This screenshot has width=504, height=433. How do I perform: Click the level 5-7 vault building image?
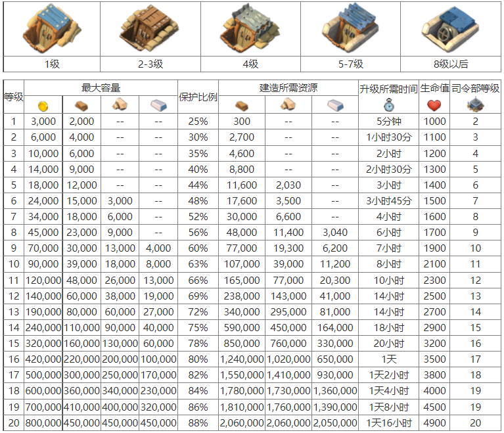[x=350, y=28]
